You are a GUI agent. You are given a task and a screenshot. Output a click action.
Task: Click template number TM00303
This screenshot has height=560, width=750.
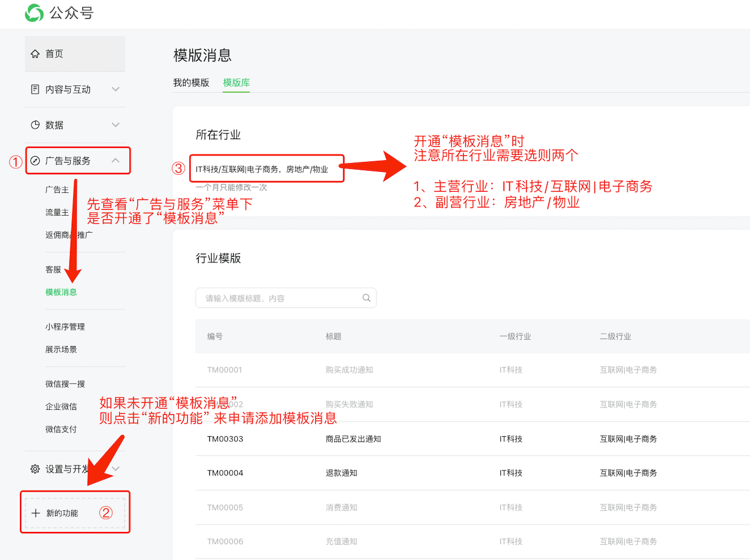(225, 439)
